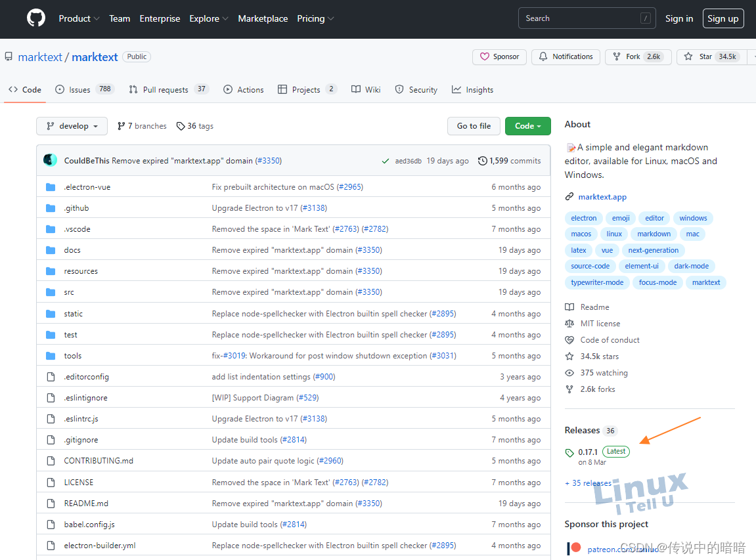This screenshot has height=560, width=756.
Task: Open the 1,599 commits history link
Action: (509, 160)
